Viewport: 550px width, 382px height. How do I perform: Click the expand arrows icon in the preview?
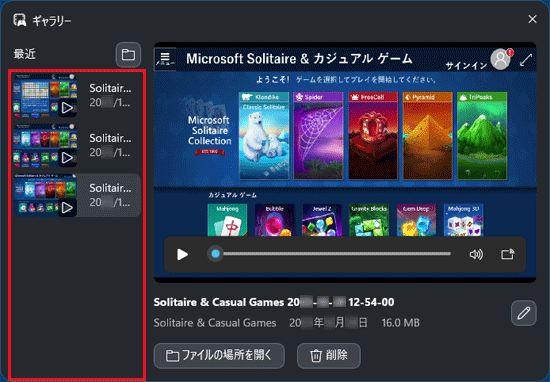pyautogui.click(x=526, y=60)
